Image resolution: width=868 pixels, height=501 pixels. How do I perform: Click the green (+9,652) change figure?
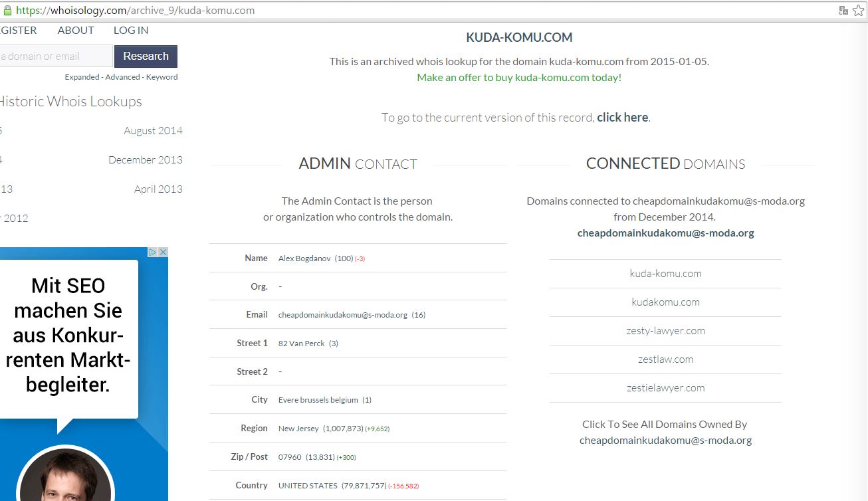coord(377,429)
